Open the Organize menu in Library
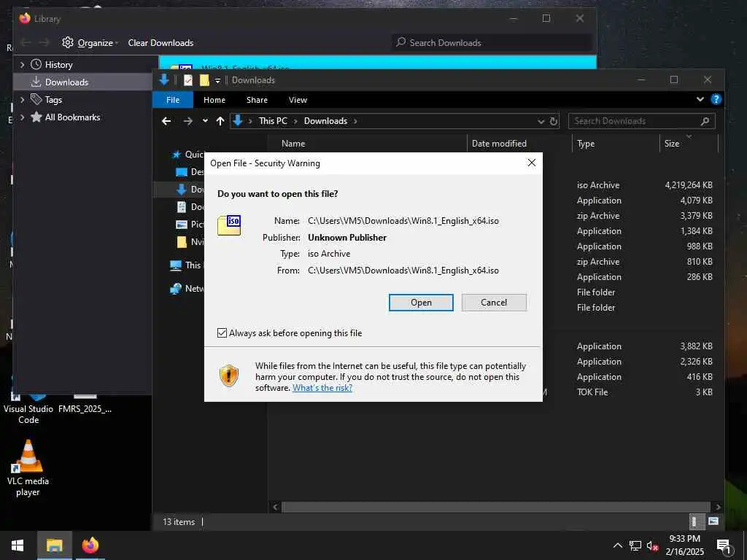Image resolution: width=747 pixels, height=560 pixels. click(x=90, y=43)
